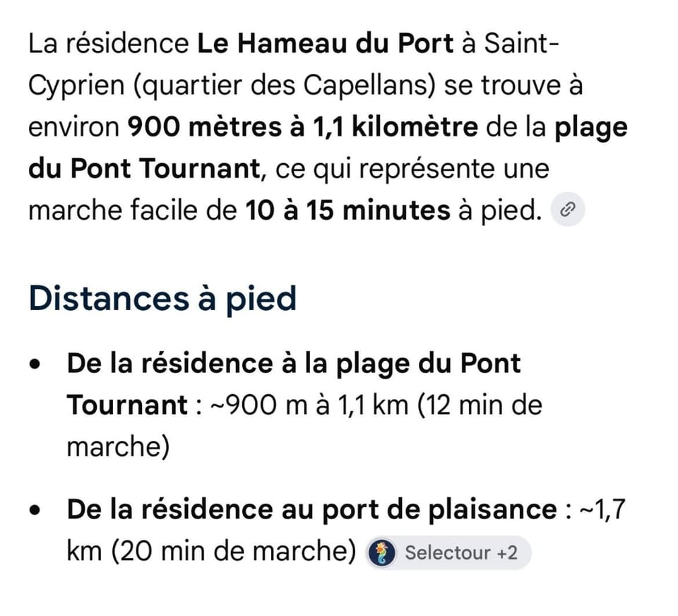
Task: Click the word "marche)" in first bullet
Action: (x=118, y=447)
